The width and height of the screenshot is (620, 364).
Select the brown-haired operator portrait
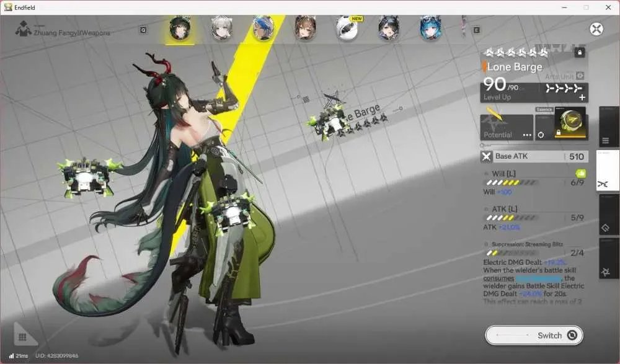(305, 28)
